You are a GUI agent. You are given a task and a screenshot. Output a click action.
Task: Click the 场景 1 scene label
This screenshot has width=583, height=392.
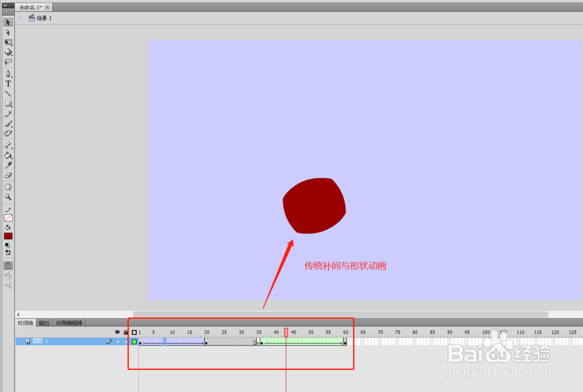coord(44,18)
